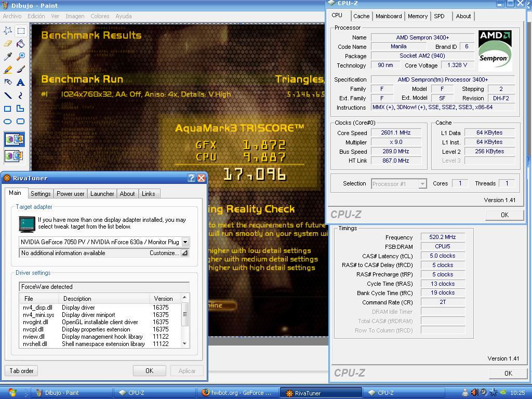Sort driver list by the Version column header
This screenshot has height=399, width=532.
[165, 299]
